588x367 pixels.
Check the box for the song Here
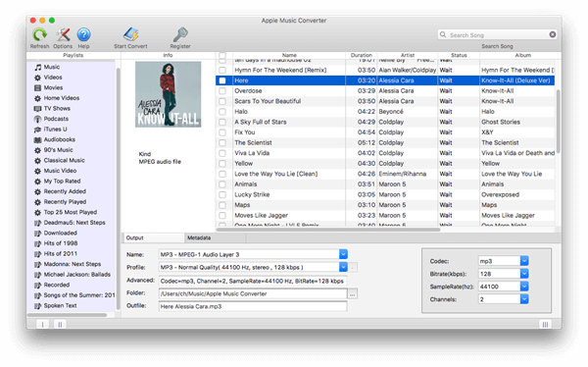pyautogui.click(x=222, y=80)
